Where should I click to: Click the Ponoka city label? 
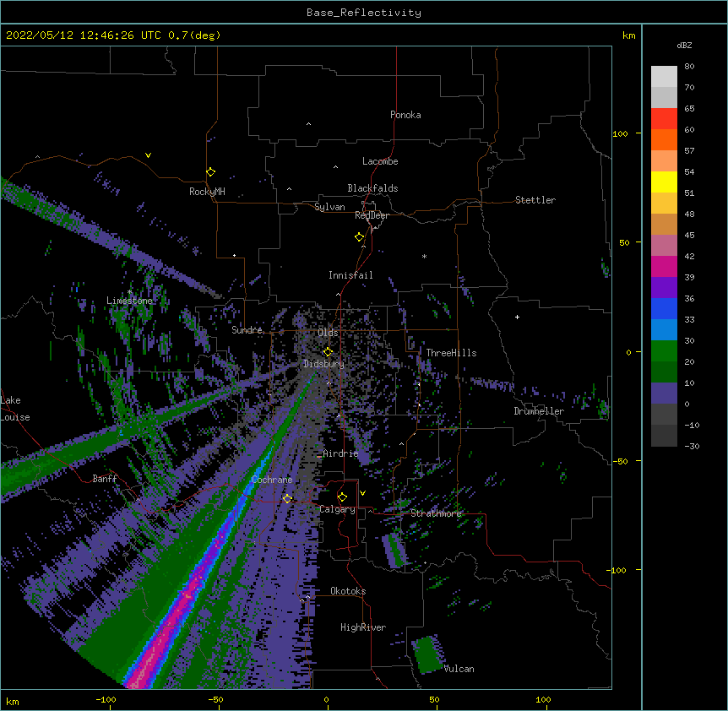pyautogui.click(x=405, y=115)
